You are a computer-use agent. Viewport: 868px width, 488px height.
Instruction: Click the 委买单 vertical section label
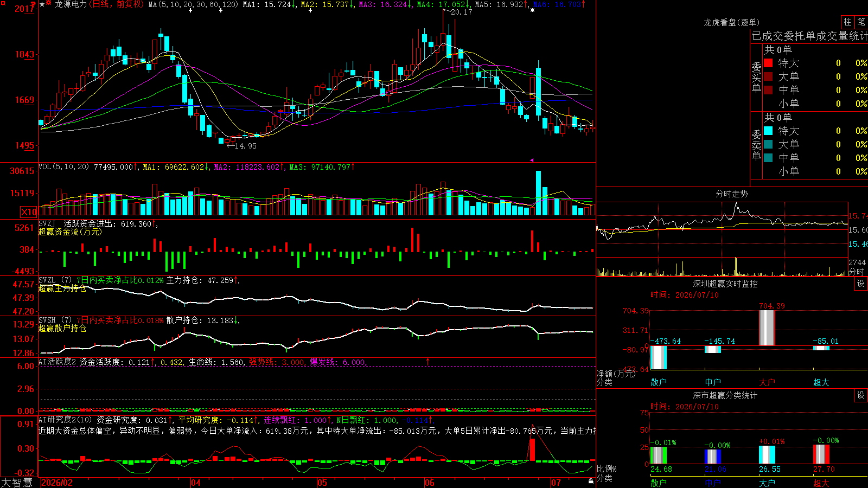(756, 77)
